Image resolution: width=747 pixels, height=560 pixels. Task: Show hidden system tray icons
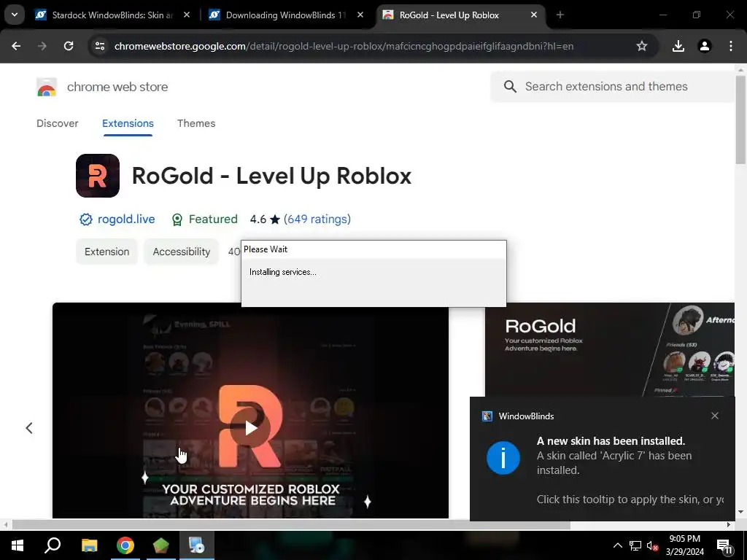click(617, 545)
